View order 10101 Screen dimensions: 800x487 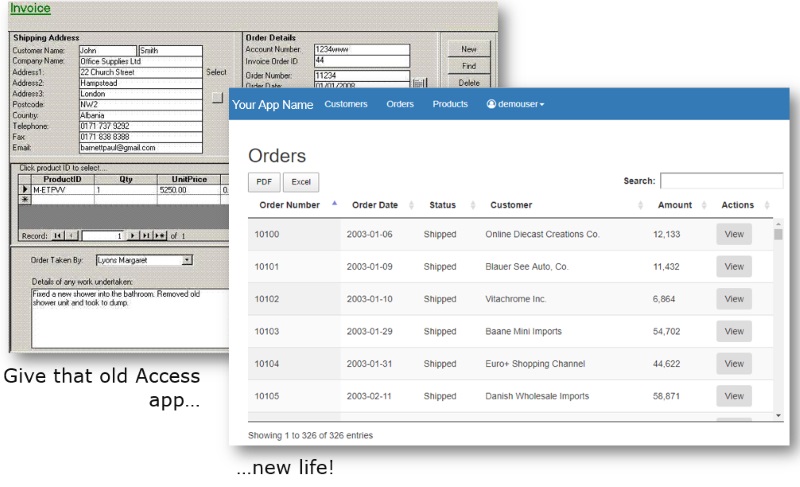tap(734, 267)
